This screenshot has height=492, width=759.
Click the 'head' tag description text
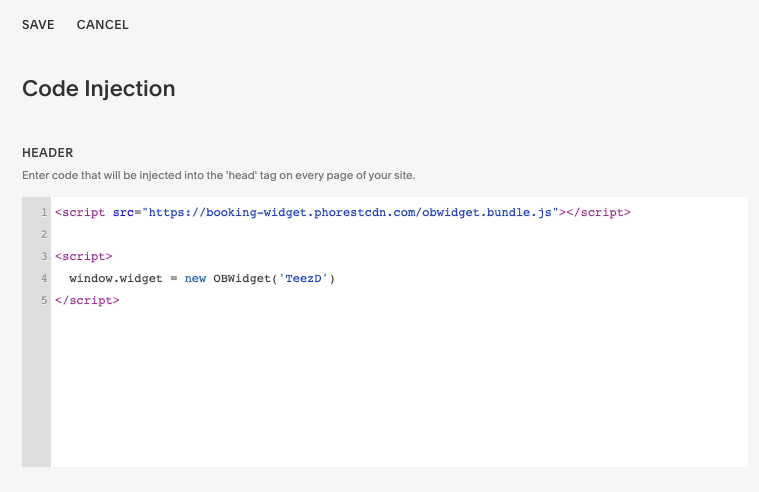218,175
